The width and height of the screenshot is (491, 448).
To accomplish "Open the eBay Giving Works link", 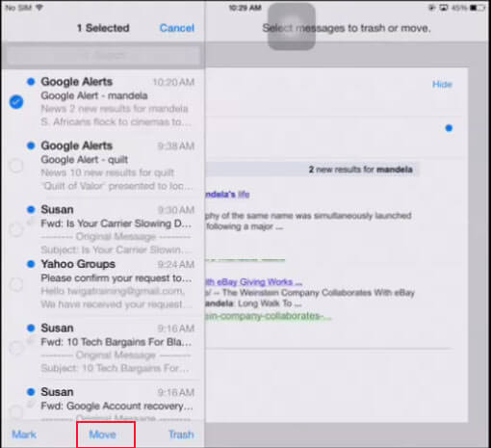I will (x=253, y=282).
